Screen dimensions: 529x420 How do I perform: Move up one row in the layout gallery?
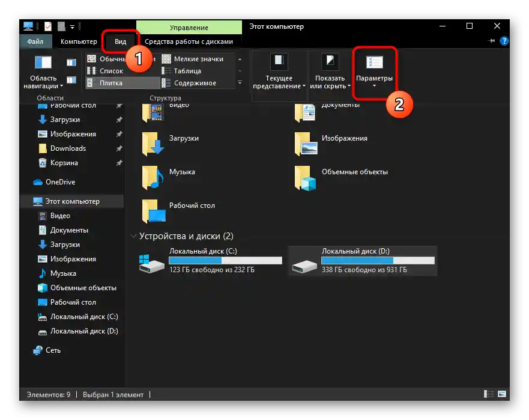(240, 59)
